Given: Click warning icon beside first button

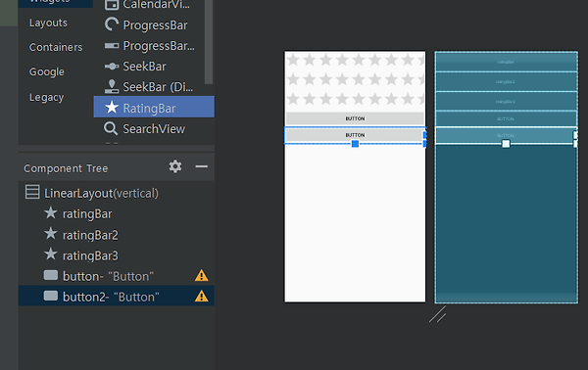Looking at the screenshot, I should coord(201,276).
